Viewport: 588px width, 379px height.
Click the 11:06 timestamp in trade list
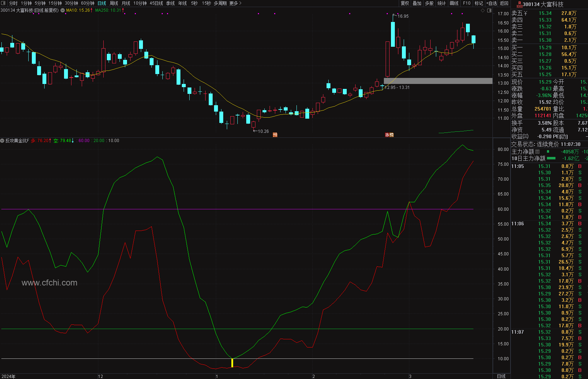(518, 224)
